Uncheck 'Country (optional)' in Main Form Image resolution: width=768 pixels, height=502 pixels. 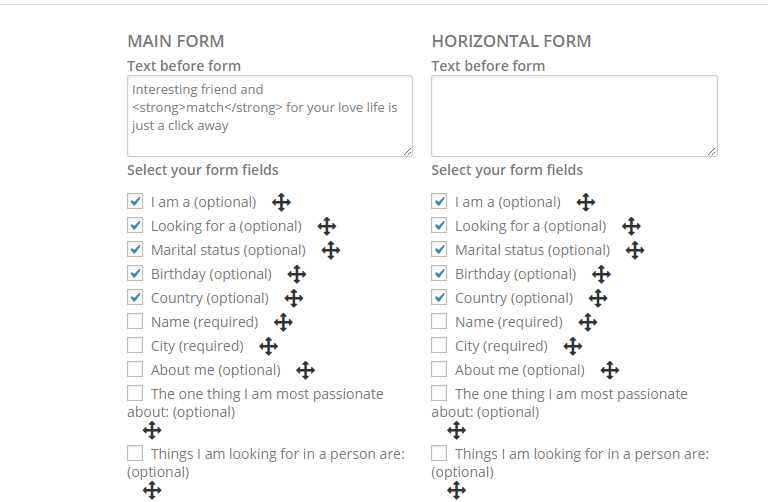pyautogui.click(x=135, y=298)
